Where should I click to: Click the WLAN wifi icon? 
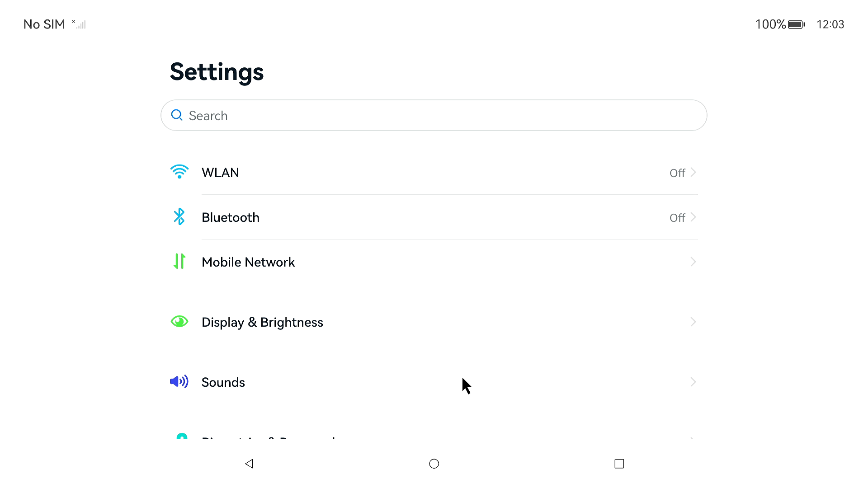coord(179,172)
